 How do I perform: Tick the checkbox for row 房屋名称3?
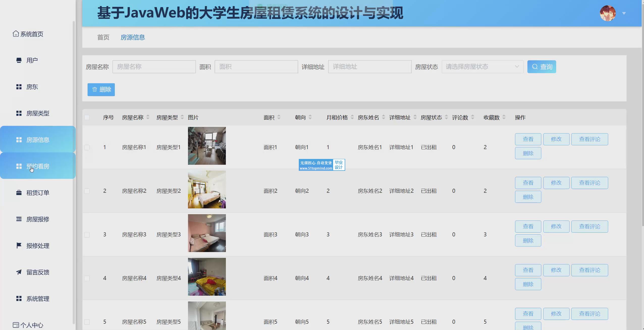tap(87, 235)
